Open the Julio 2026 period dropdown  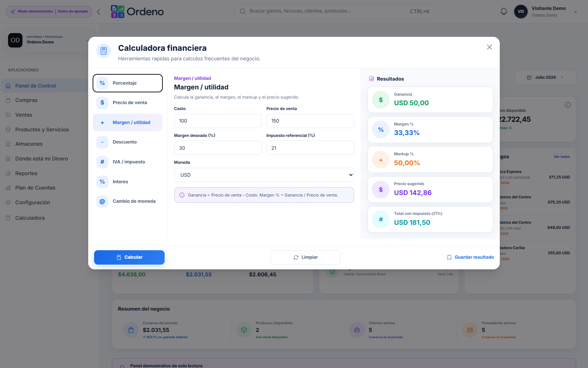click(x=545, y=78)
